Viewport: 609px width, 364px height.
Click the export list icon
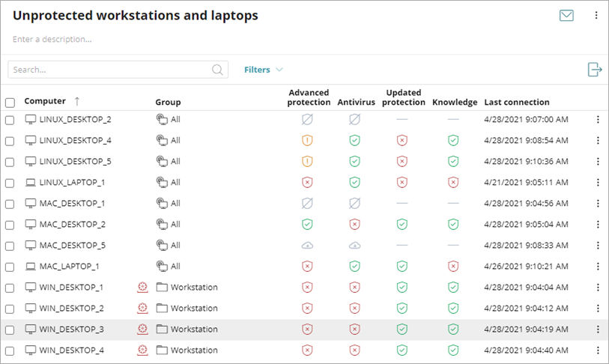point(595,70)
